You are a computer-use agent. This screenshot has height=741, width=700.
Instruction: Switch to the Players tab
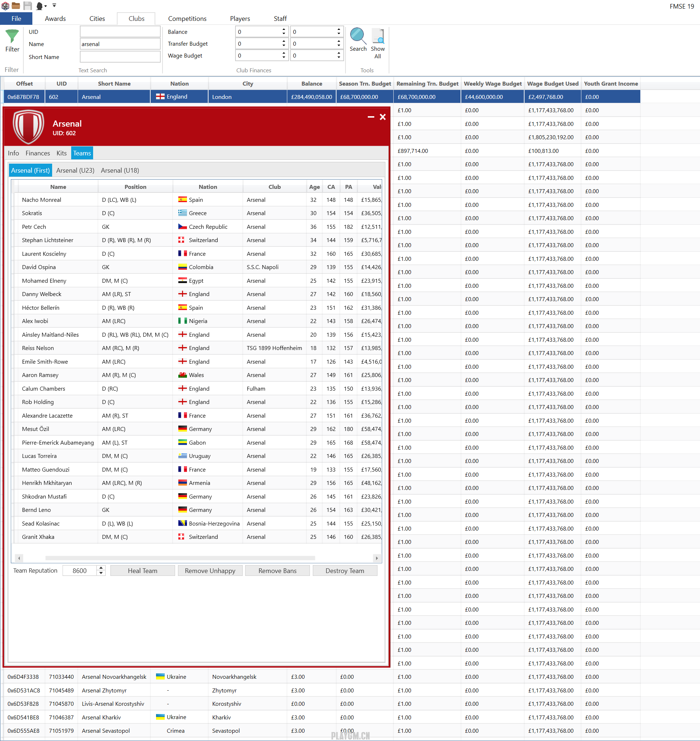(240, 19)
